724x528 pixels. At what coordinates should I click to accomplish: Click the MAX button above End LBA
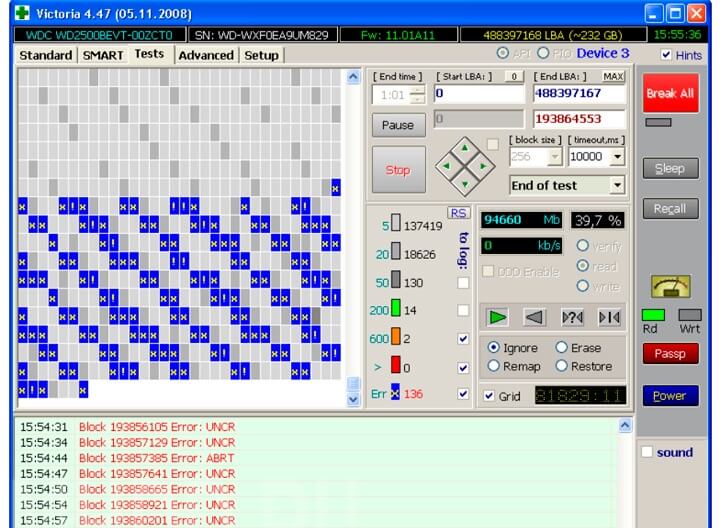pyautogui.click(x=613, y=76)
